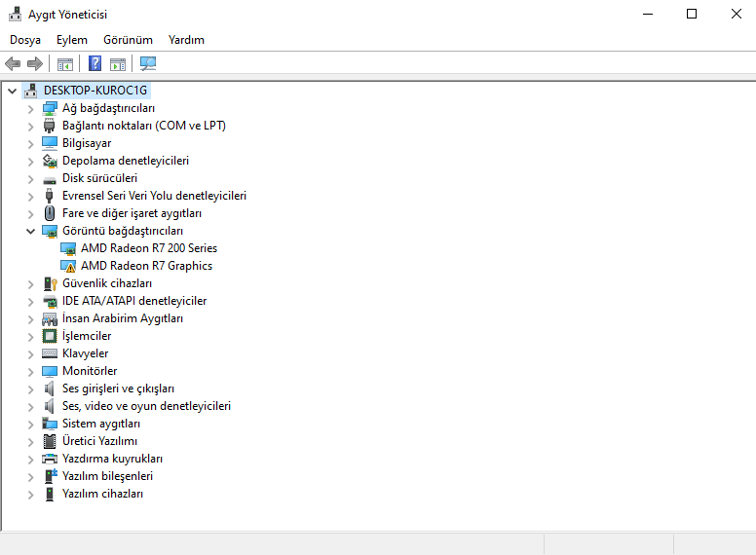Select the Klavyeler row label
This screenshot has height=555, width=756.
click(x=86, y=353)
